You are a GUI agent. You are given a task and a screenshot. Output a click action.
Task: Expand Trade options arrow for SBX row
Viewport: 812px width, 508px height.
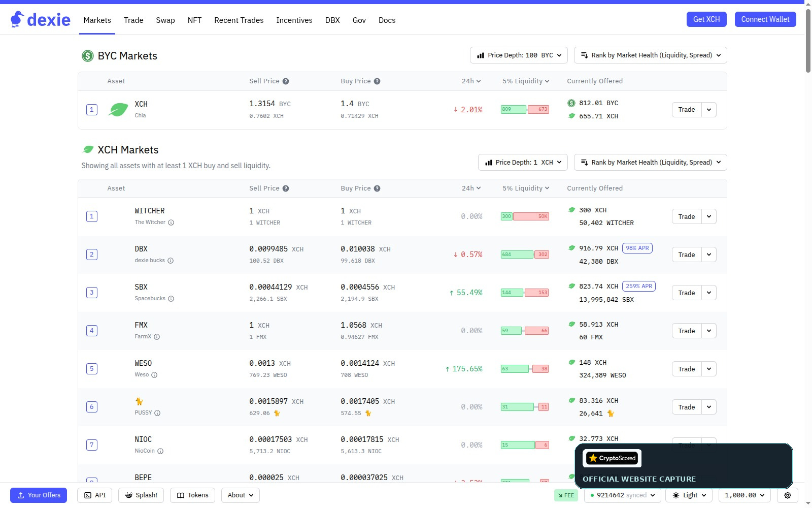coord(709,293)
